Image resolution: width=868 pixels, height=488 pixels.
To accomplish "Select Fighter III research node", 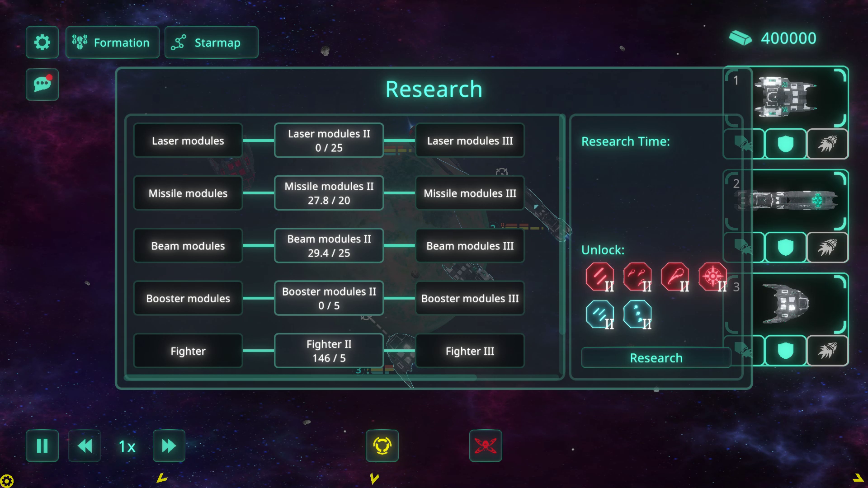I will pyautogui.click(x=470, y=351).
